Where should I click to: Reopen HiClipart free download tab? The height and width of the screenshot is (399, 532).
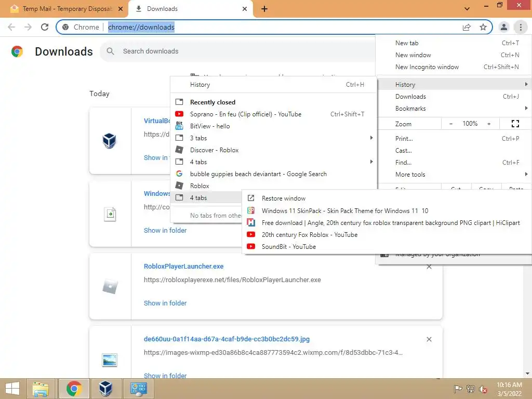click(x=387, y=222)
